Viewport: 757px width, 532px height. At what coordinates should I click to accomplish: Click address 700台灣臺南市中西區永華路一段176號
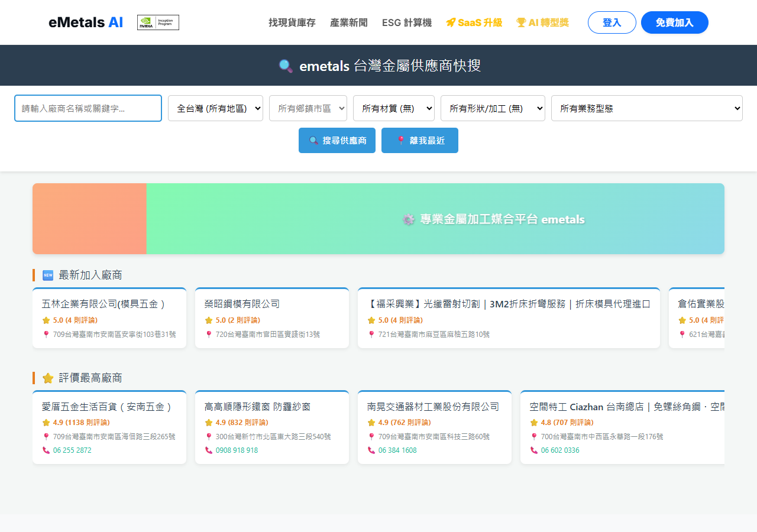pyautogui.click(x=602, y=437)
